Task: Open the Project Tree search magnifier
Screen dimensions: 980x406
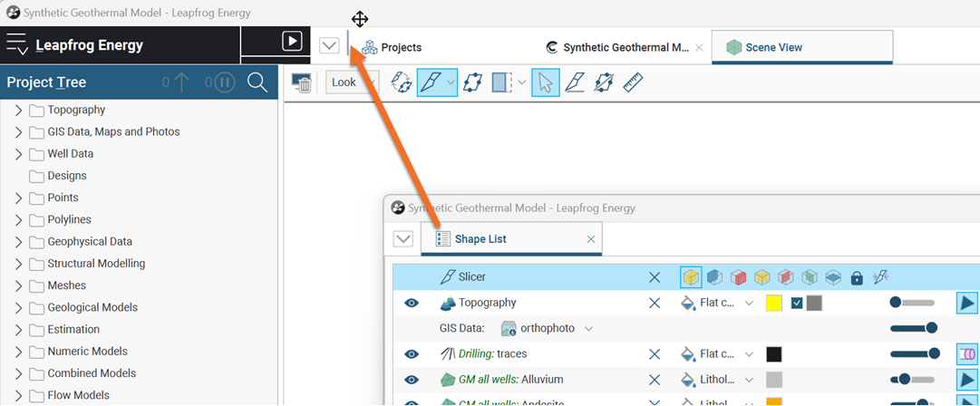Action: [257, 82]
